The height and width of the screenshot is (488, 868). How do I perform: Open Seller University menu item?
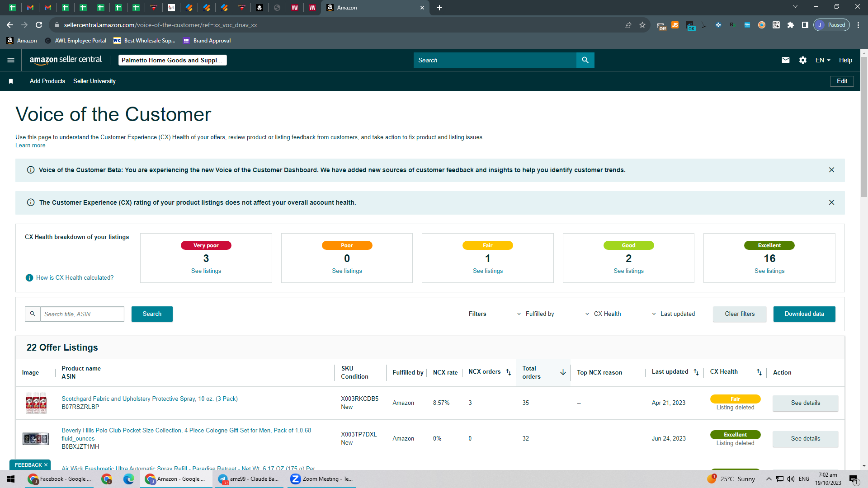(x=94, y=81)
